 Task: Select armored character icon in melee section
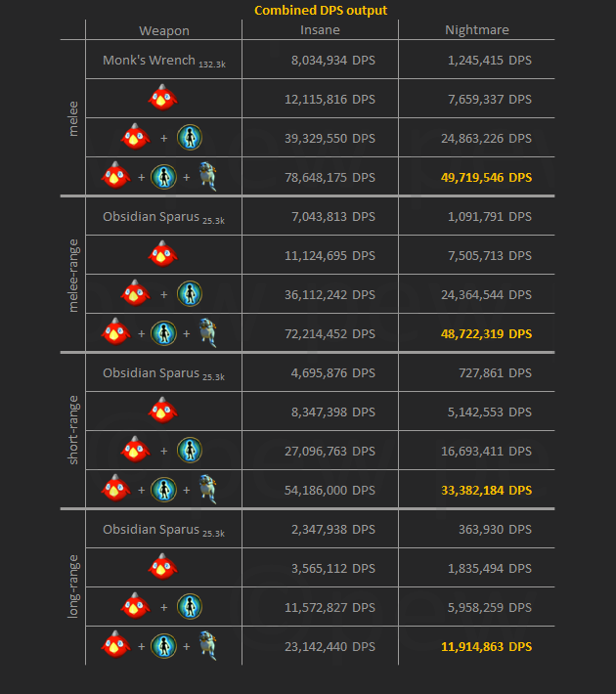click(x=205, y=176)
